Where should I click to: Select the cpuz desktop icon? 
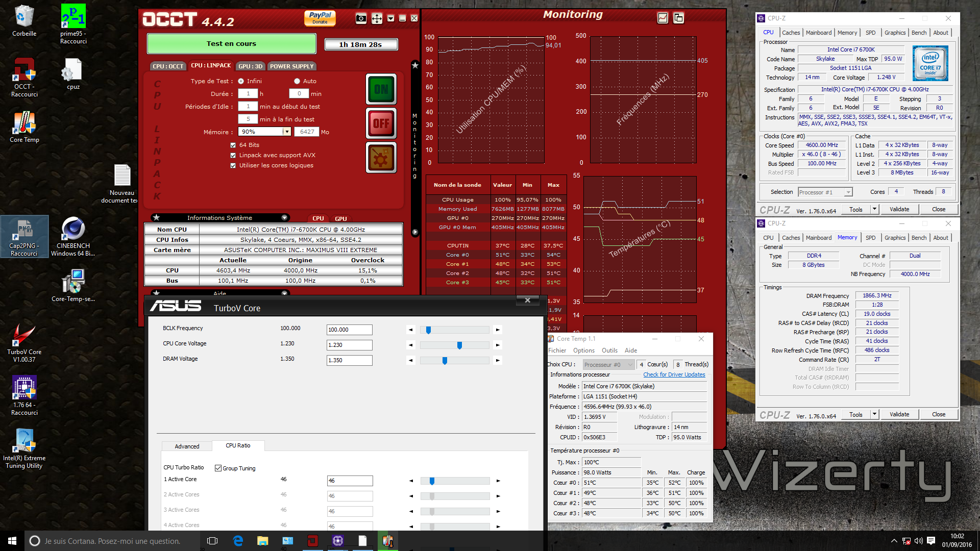[73, 74]
